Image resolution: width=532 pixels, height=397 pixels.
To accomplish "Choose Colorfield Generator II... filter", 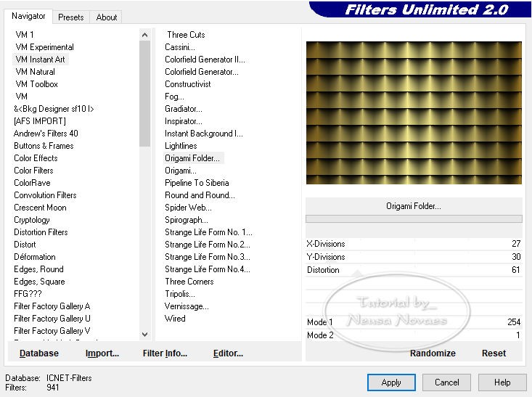I will (x=205, y=60).
